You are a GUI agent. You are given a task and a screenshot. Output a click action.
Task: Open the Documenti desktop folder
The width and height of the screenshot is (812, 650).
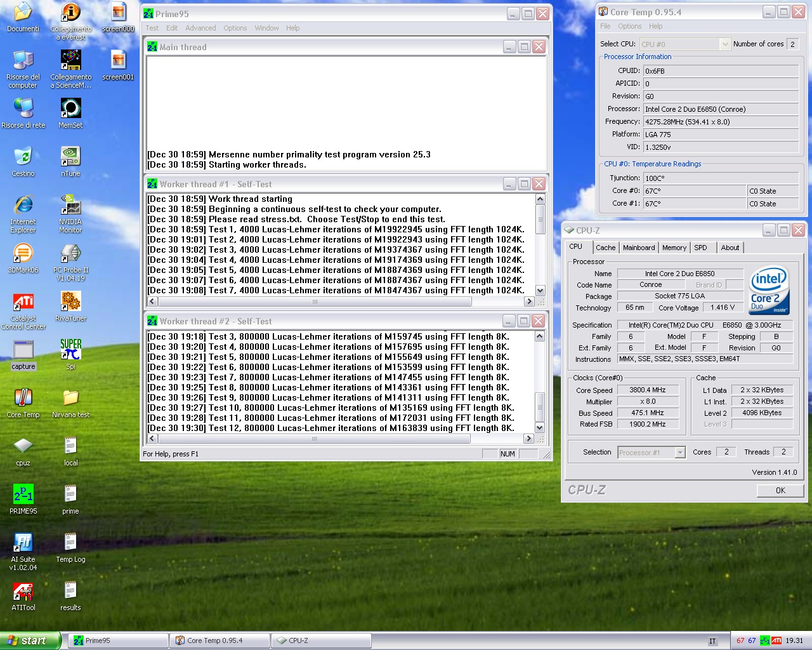(x=23, y=18)
